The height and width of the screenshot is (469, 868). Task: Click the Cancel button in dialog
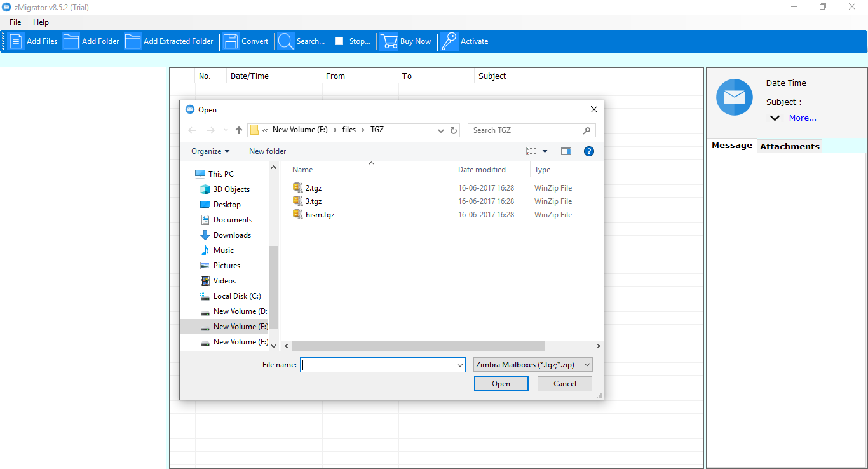tap(565, 384)
